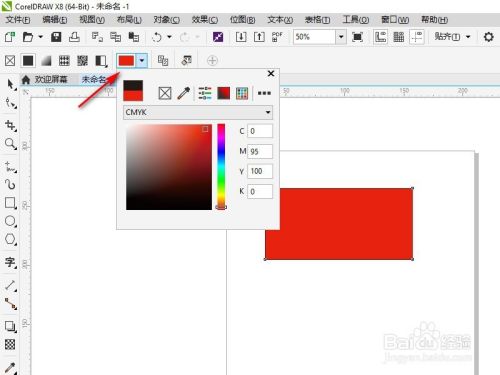
Task: Select the No fill button
Action: coord(10,61)
